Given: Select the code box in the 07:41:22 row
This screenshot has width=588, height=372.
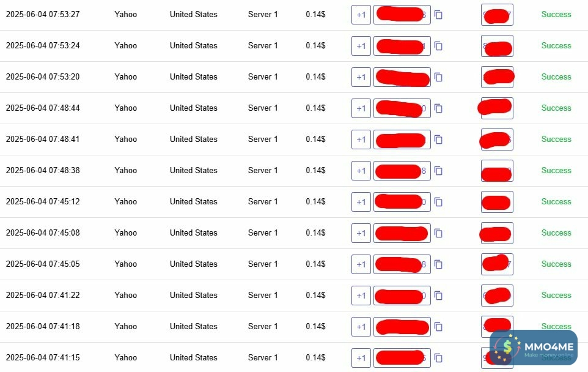Looking at the screenshot, I should pyautogui.click(x=497, y=296).
